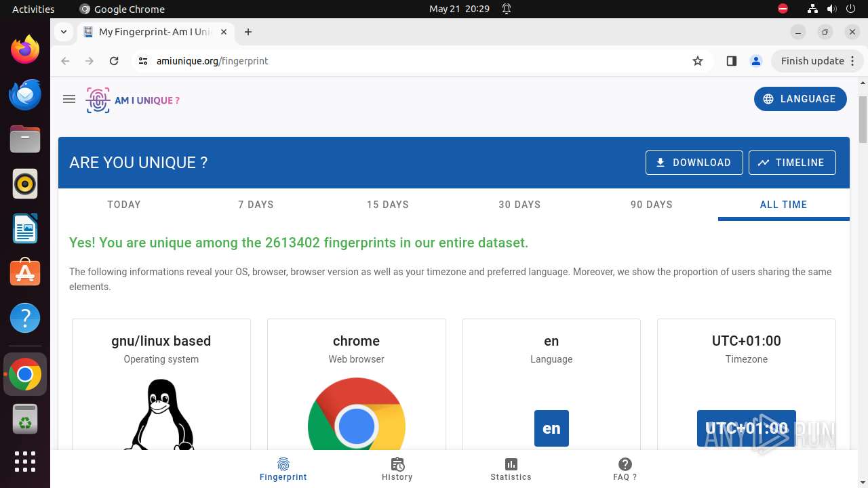Click the blue 'en' language badge

(551, 428)
